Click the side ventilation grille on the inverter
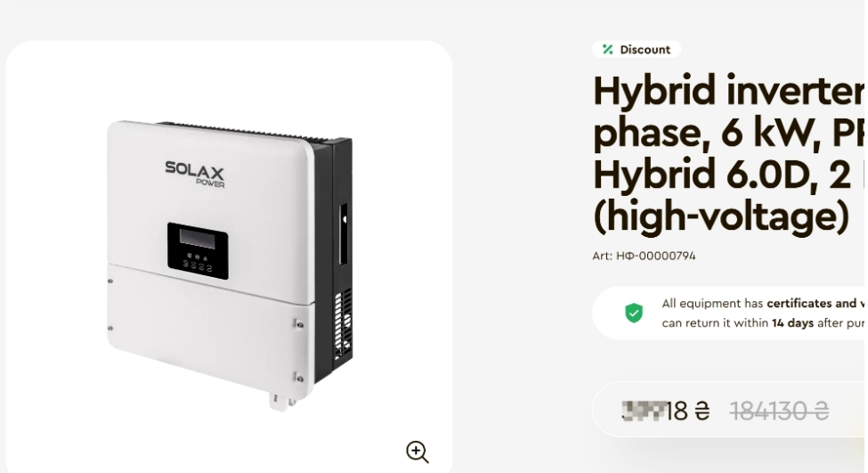 pyautogui.click(x=344, y=325)
